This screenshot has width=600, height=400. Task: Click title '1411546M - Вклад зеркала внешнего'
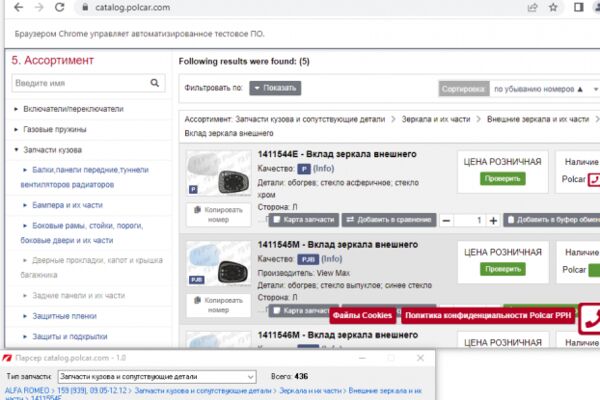pos(338,335)
